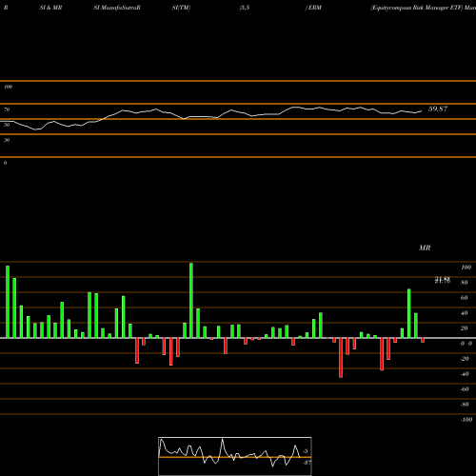Click the RSI axis label 70

coord(7,109)
